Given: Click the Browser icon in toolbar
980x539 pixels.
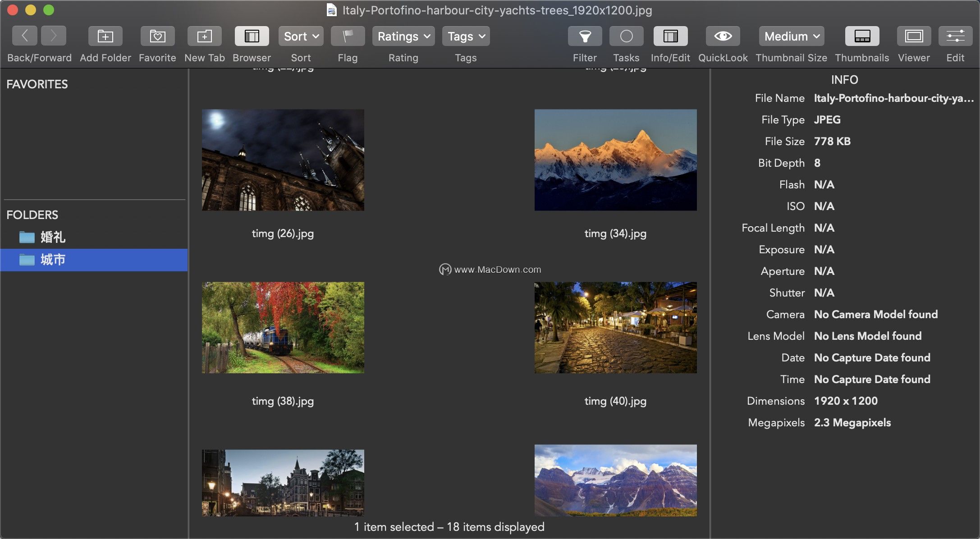Looking at the screenshot, I should 251,36.
